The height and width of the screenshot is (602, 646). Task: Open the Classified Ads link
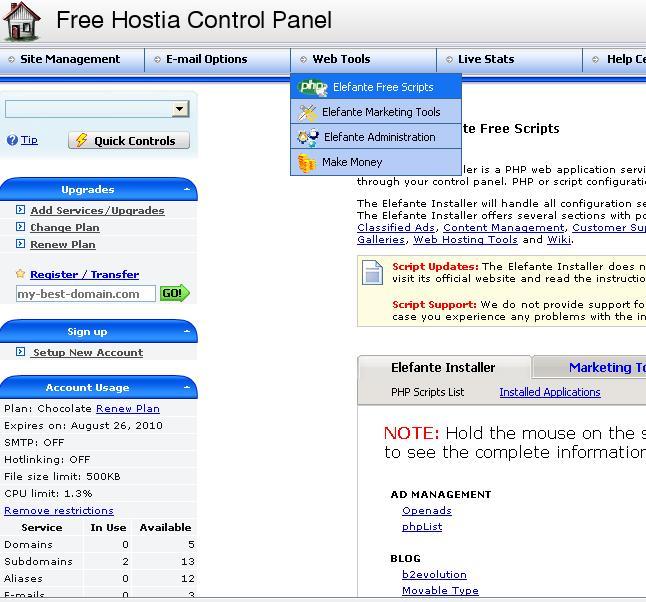[396, 227]
